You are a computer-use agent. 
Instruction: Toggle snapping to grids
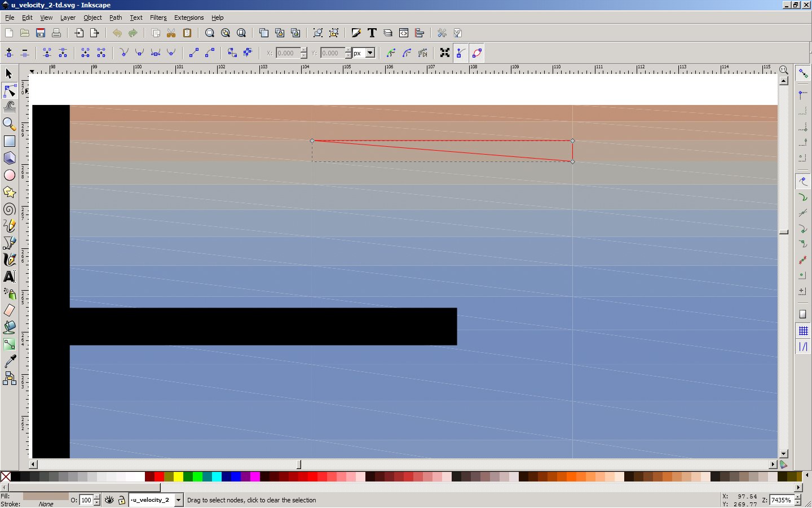tap(803, 331)
